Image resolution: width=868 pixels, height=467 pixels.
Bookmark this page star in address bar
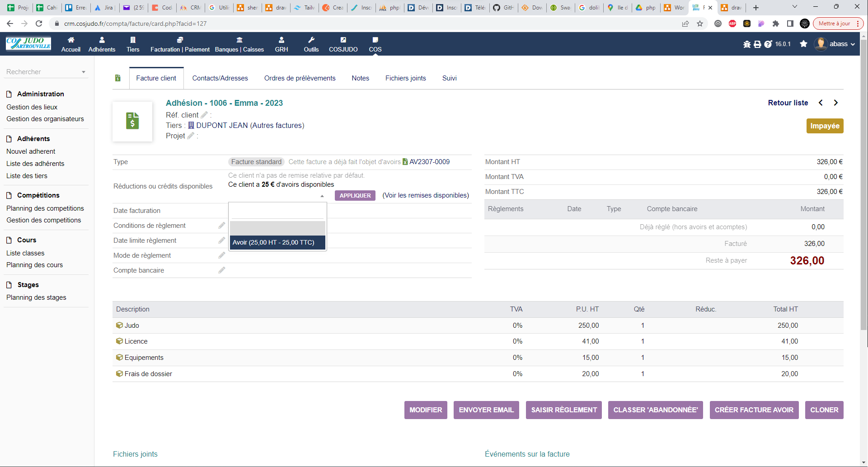pos(700,24)
